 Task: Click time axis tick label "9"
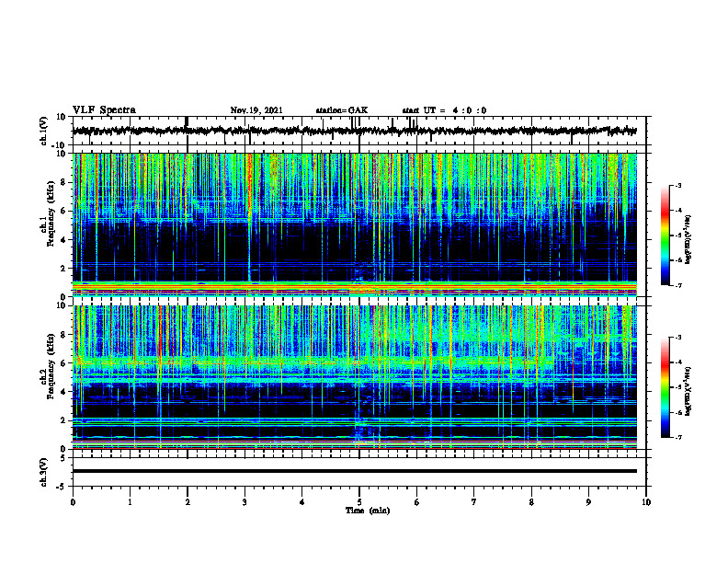pos(588,502)
